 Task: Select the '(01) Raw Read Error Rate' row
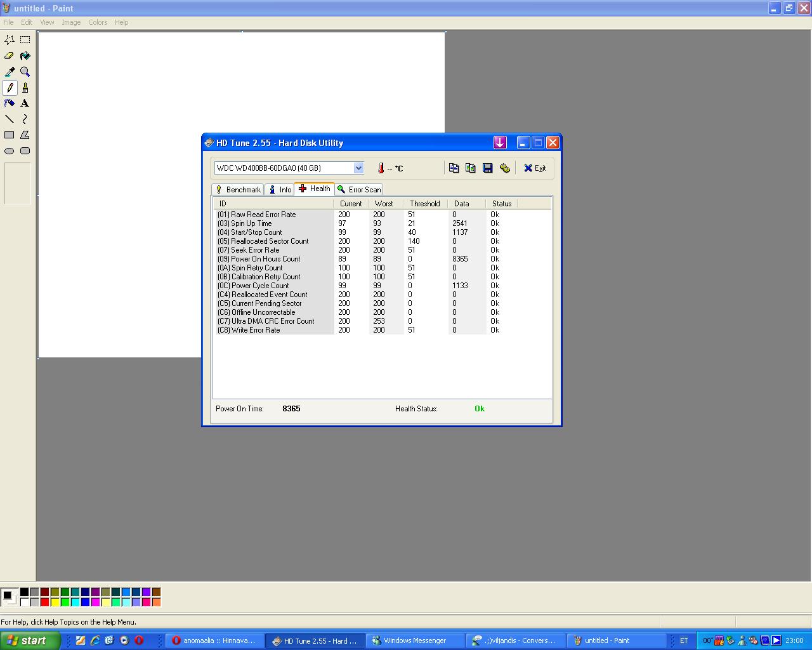tap(383, 215)
